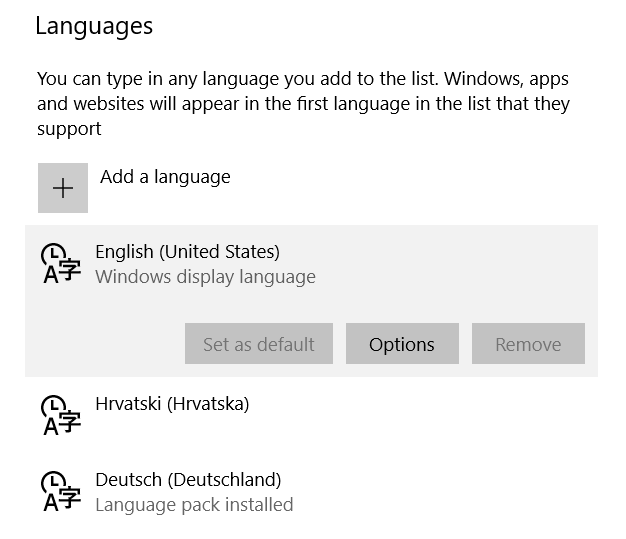The image size is (626, 539).
Task: Select the Hrvatski (Hrvatska) language entry
Action: 172,404
